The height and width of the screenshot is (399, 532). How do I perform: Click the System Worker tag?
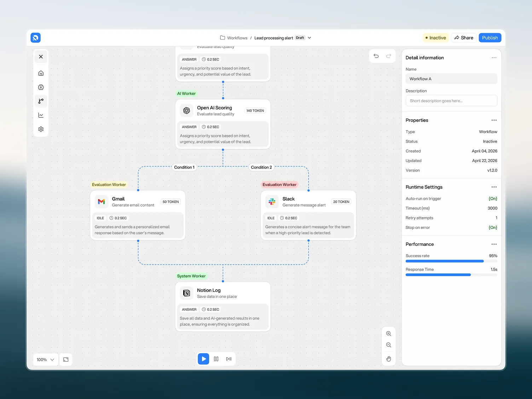pos(191,276)
